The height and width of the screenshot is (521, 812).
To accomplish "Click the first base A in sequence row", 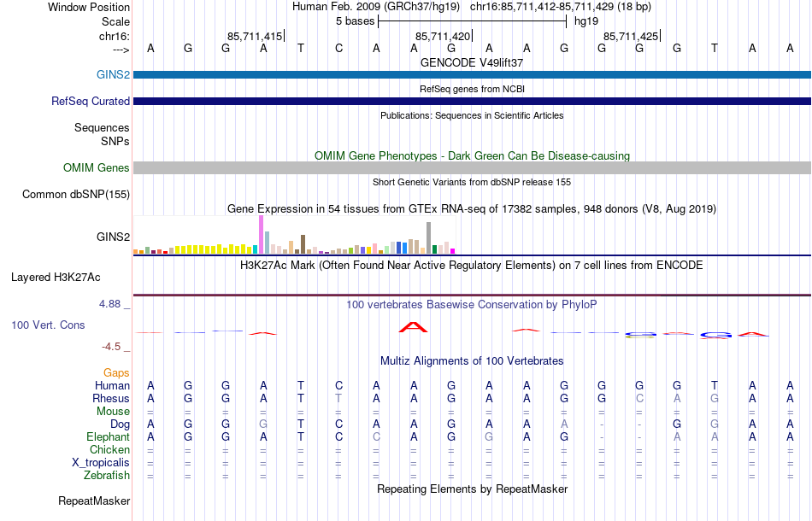I will (x=150, y=48).
